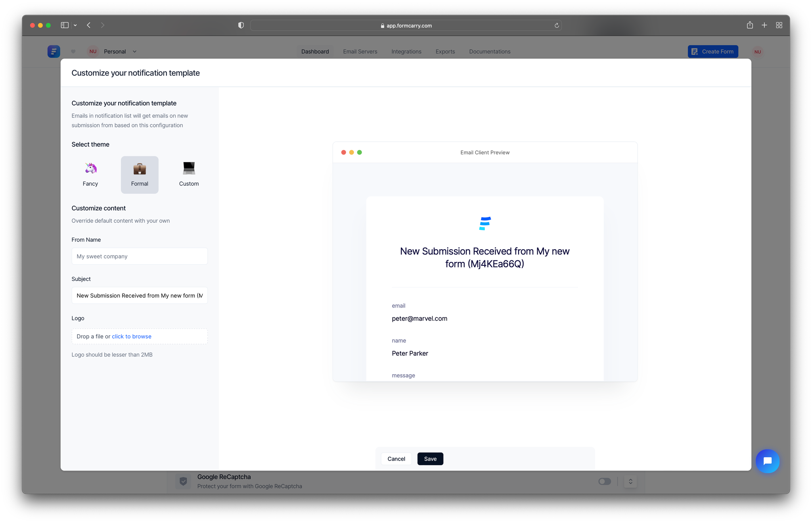
Task: Click the click to browse link for Logo
Action: (131, 336)
